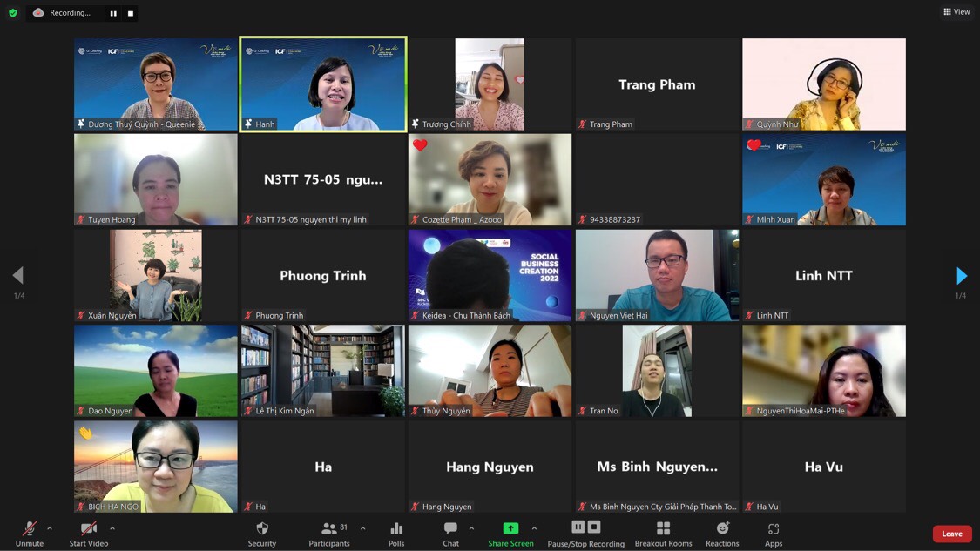Select phone participant 94338873237 tile
The height and width of the screenshot is (551, 980).
[x=657, y=180]
